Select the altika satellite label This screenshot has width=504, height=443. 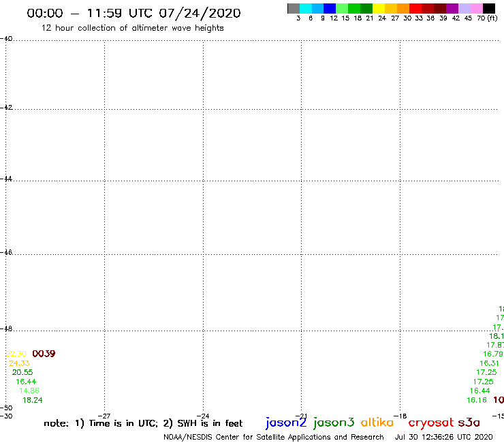(377, 422)
